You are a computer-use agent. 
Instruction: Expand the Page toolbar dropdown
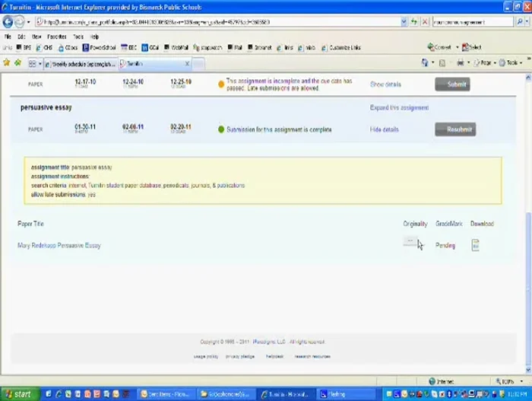[x=485, y=63]
